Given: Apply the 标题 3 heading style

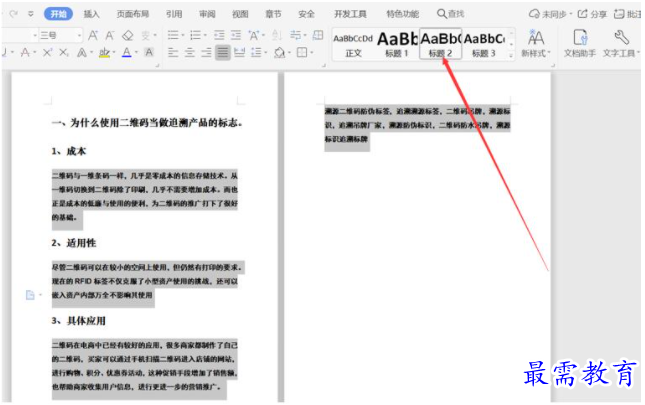Looking at the screenshot, I should 484,44.
